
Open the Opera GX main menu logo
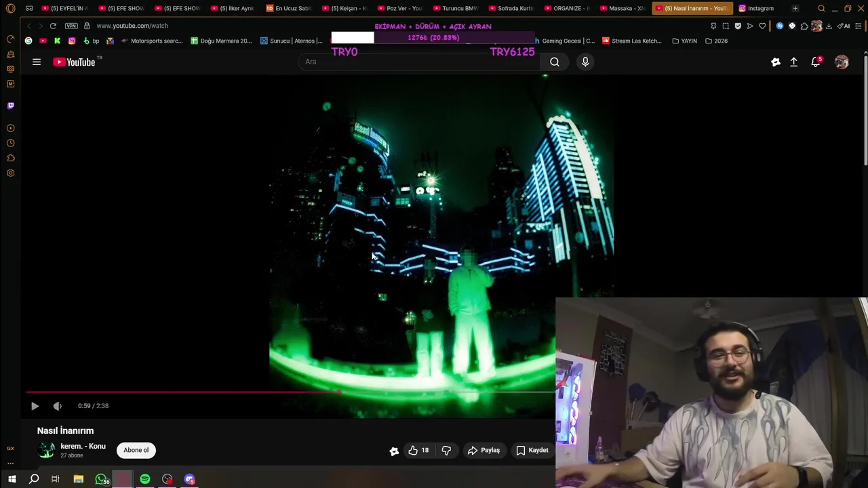point(10,8)
